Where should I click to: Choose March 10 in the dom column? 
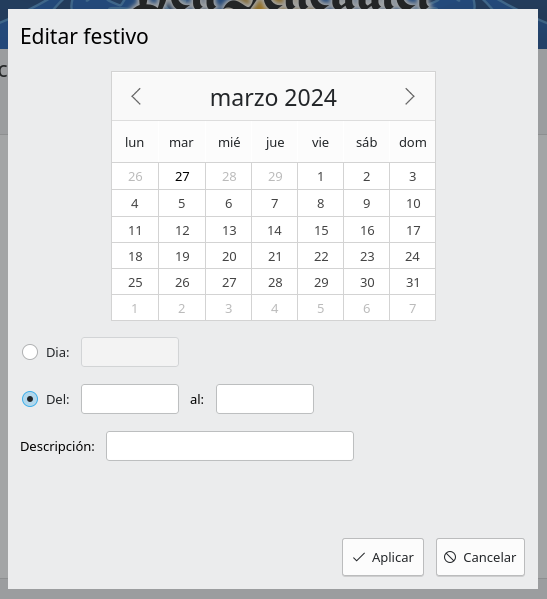tap(413, 203)
